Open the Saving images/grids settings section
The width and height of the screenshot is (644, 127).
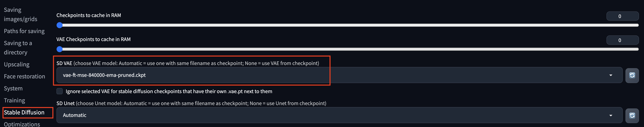point(20,14)
